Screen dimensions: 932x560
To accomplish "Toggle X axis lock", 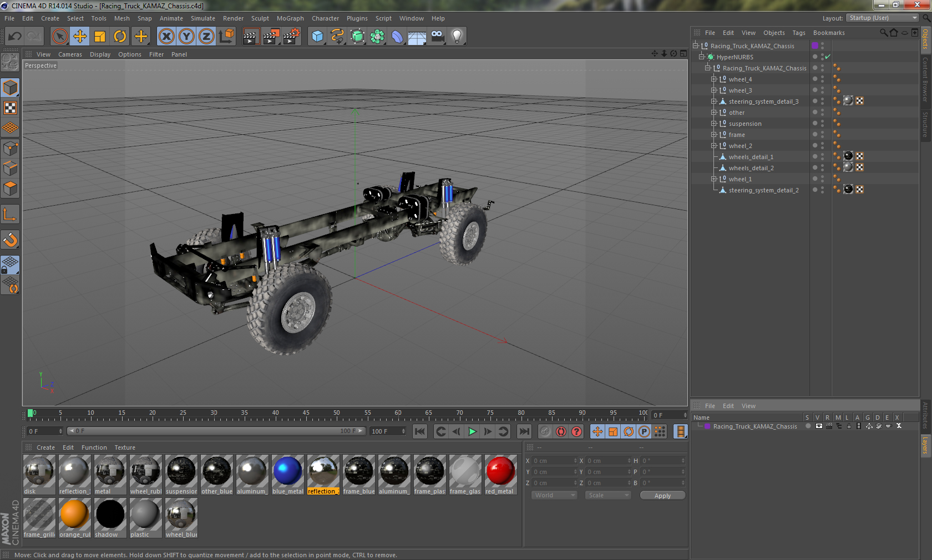I will pyautogui.click(x=166, y=37).
